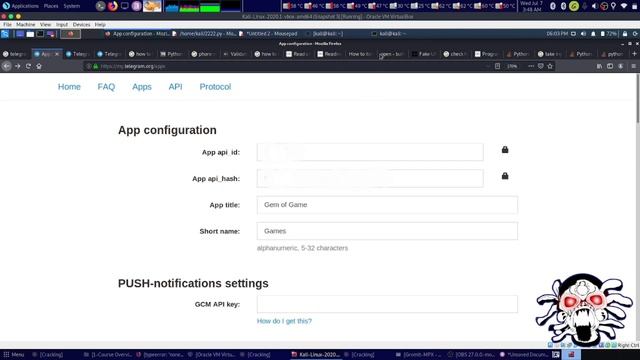The image size is (640, 360).
Task: Click the green padlock in the address bar
Action: coord(96,66)
